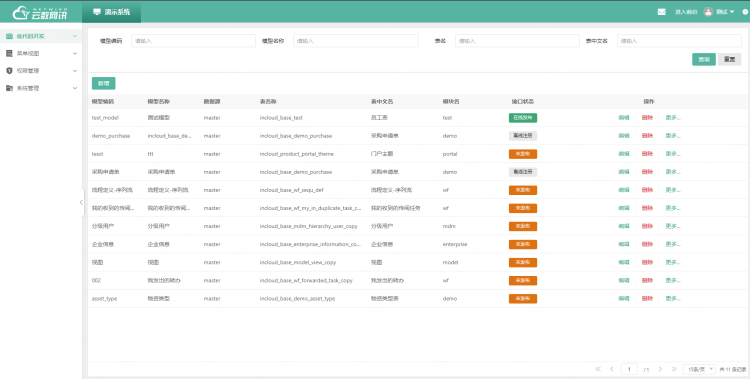This screenshot has width=750, height=379.
Task: Click the folder icon in the sidebar
Action: click(9, 88)
